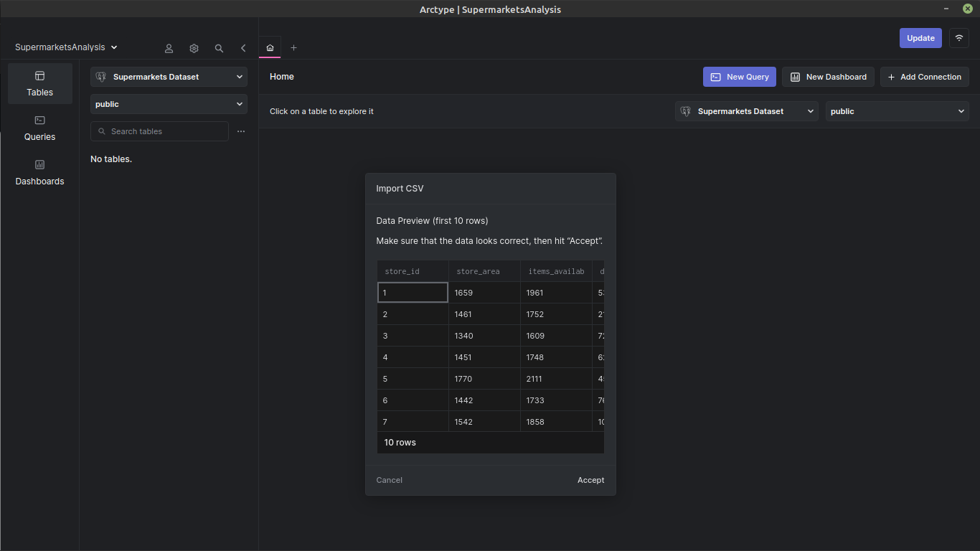Collapse the sidebar with the chevron icon
The width and height of the screenshot is (980, 551).
click(243, 48)
